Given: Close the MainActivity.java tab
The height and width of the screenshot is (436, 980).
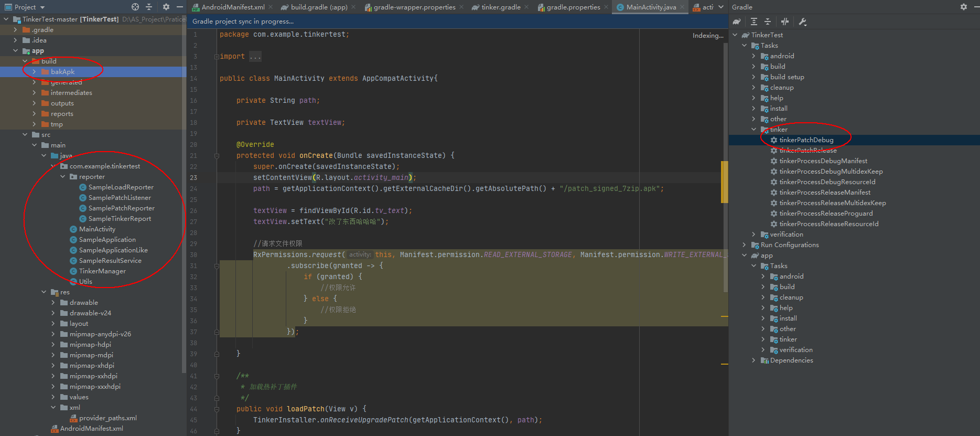Looking at the screenshot, I should (682, 7).
